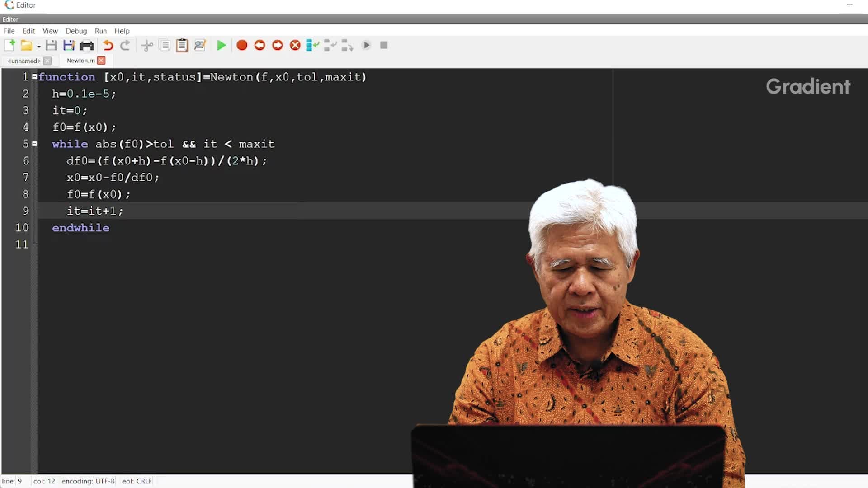The height and width of the screenshot is (488, 868).
Task: Click the 'line: 9' status entry
Action: 12,481
